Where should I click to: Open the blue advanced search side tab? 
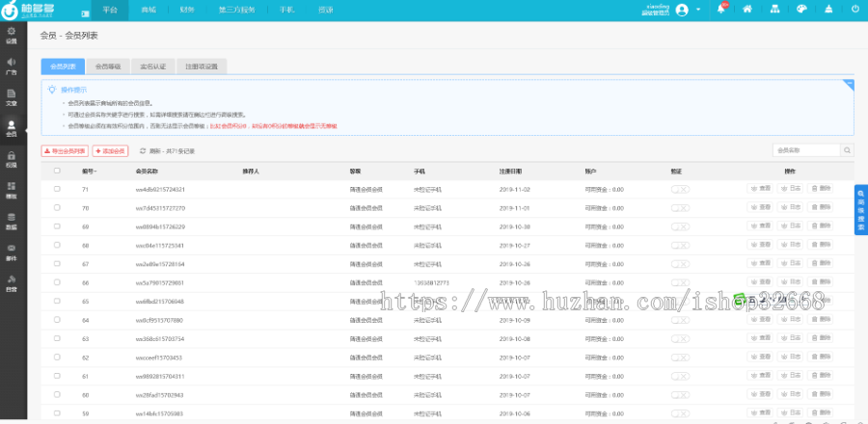tap(861, 209)
